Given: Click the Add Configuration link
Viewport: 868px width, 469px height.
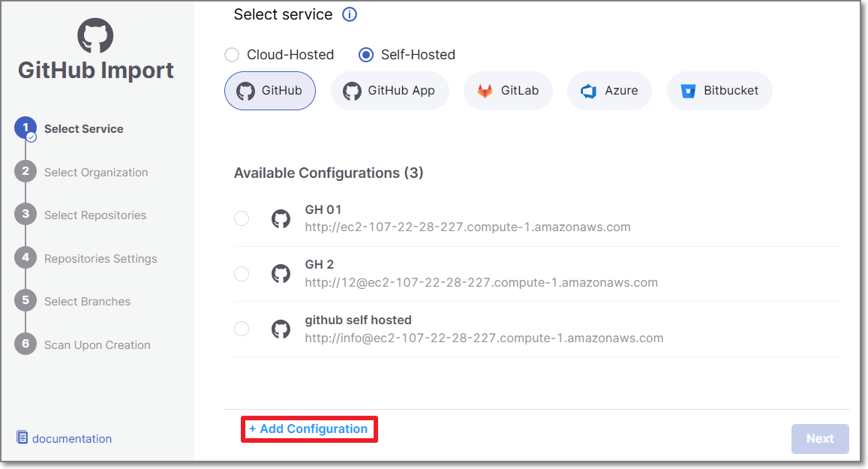Looking at the screenshot, I should [308, 429].
